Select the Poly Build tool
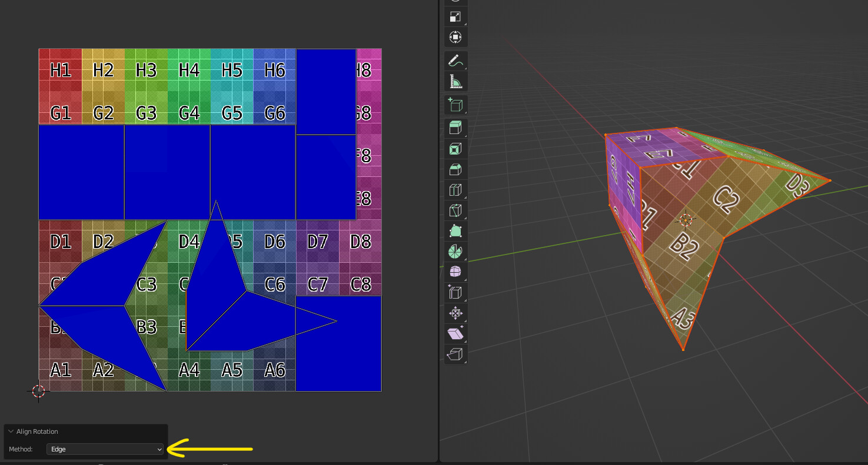 point(455,231)
